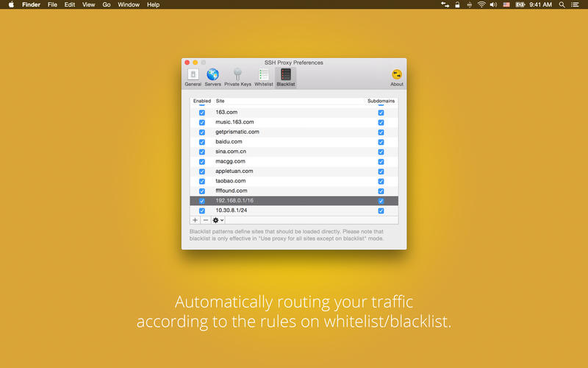Click the Subdomains column header

tap(381, 101)
